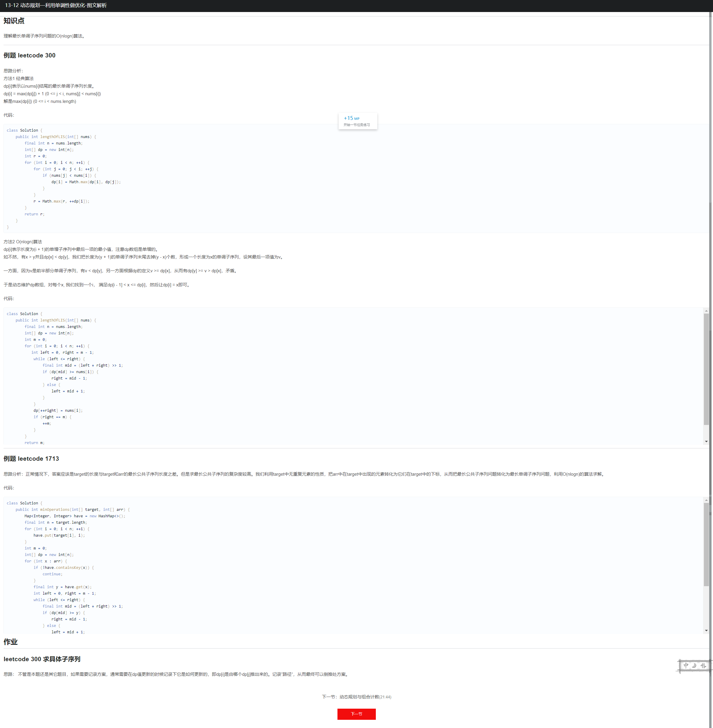713x728 pixels.
Task: Click up arrow of second code block scrollbar
Action: click(706, 311)
